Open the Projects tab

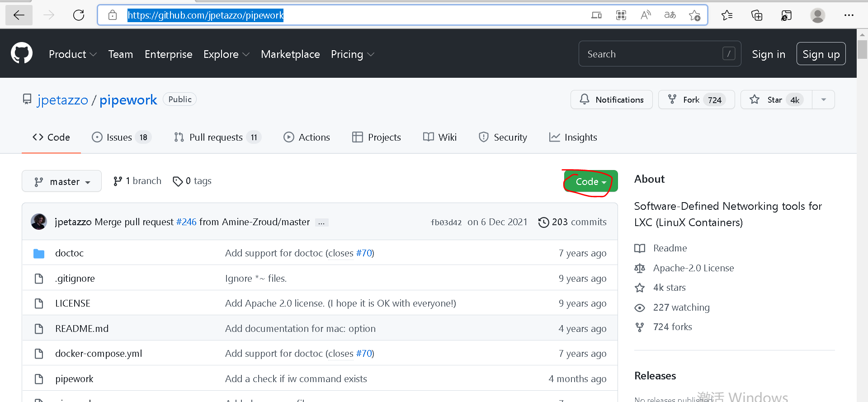pyautogui.click(x=376, y=137)
